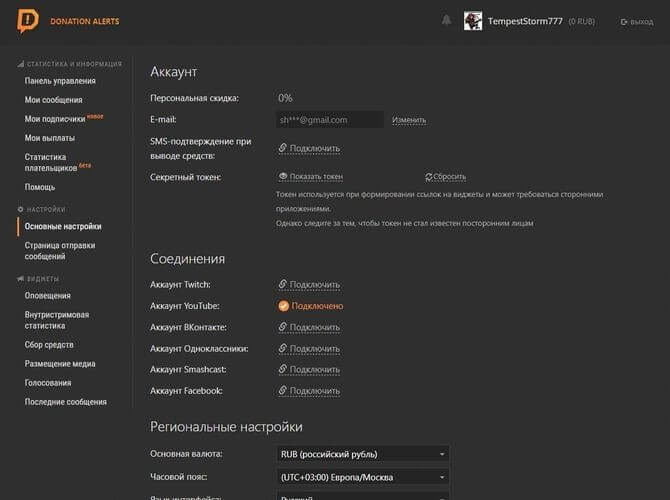Click Сбросить token link
Screen dimensions: 670x500
pyautogui.click(x=450, y=176)
